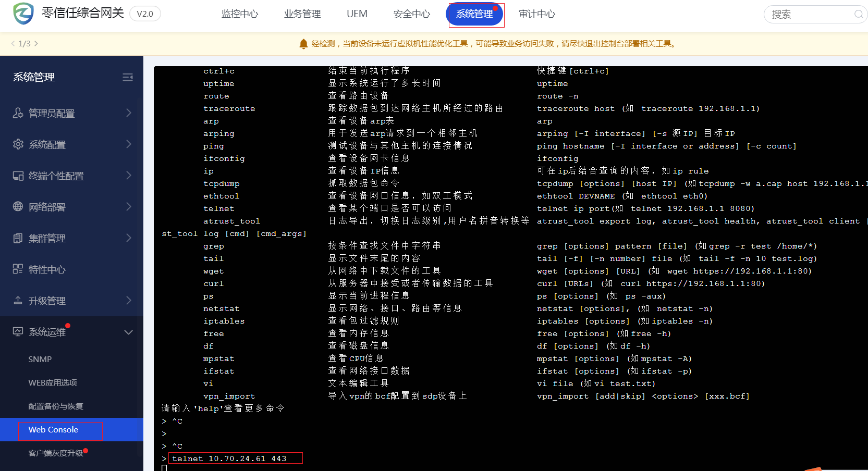Go to next page with the pagination arrow

(x=36, y=44)
